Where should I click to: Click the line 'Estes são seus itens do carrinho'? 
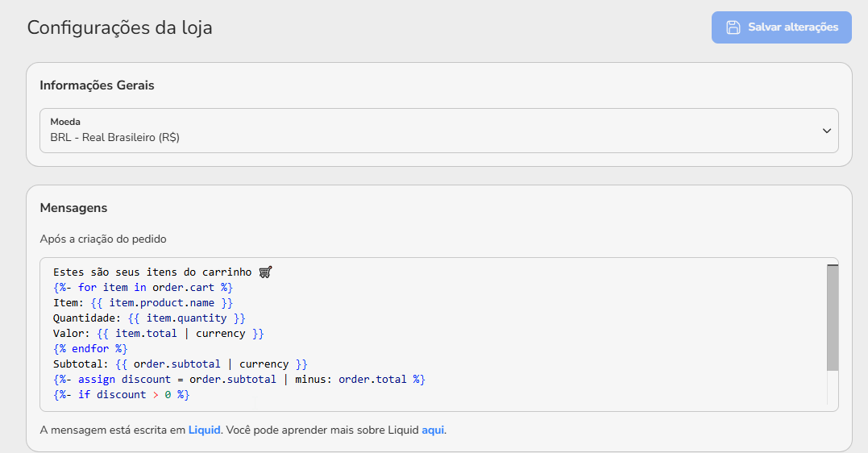click(x=152, y=272)
